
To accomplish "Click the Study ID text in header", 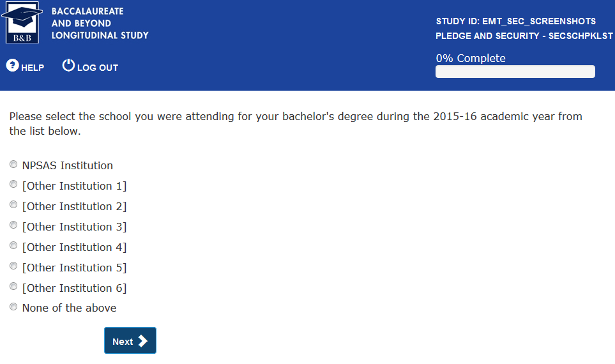I will [x=515, y=22].
